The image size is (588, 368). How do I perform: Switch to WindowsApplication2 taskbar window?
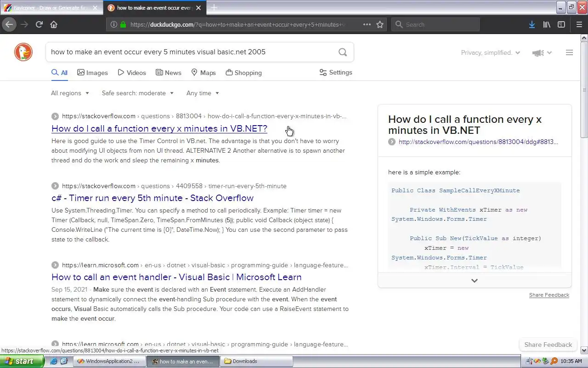click(x=109, y=361)
